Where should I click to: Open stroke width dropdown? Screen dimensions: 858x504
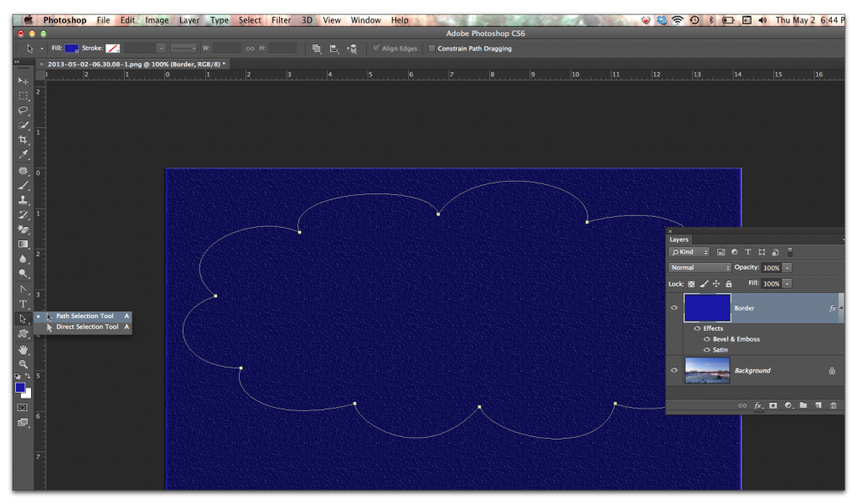tap(162, 49)
